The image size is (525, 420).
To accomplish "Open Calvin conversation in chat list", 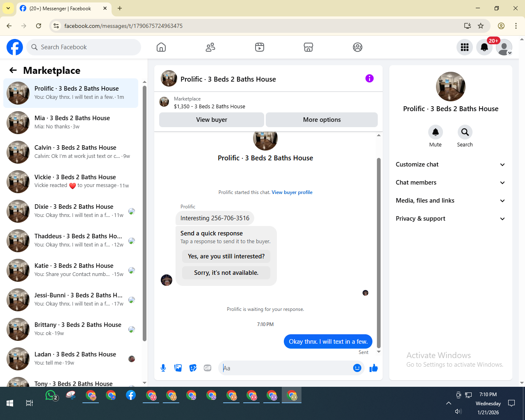I will (x=71, y=152).
